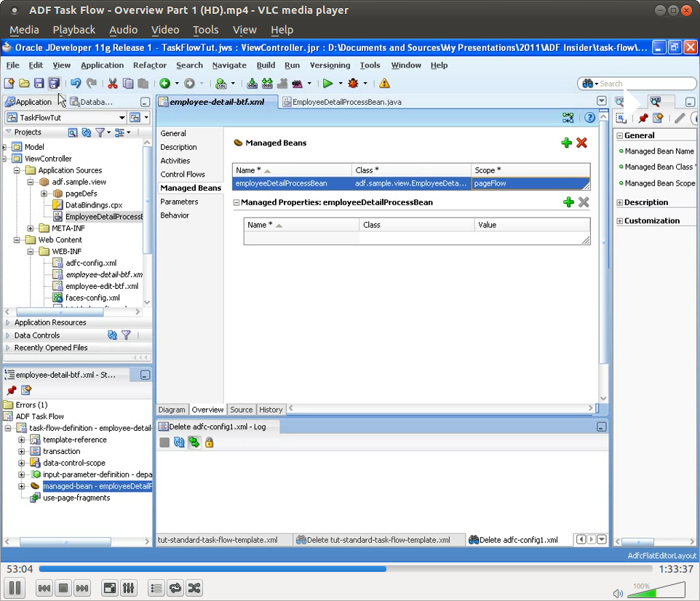Delete the selected managed bean using the red X icon
The height and width of the screenshot is (601, 700).
(581, 143)
